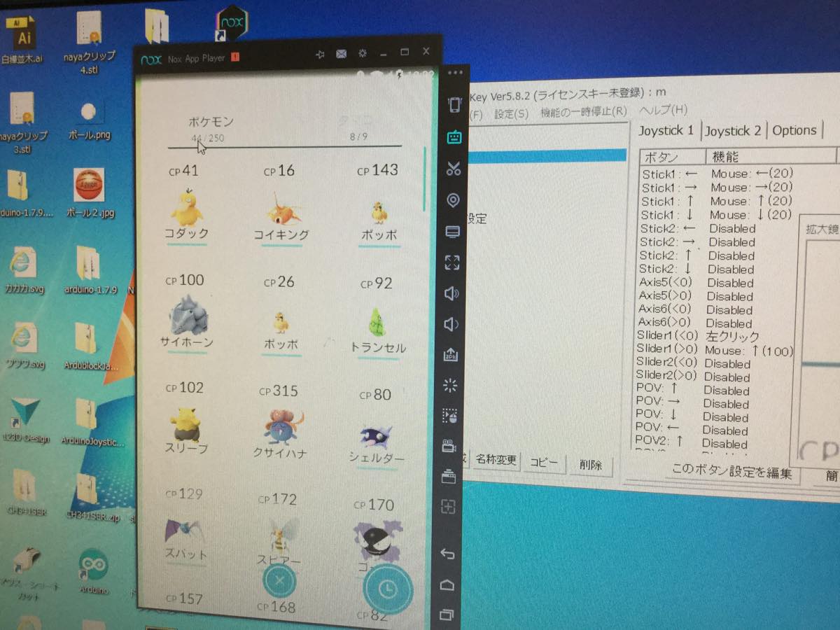Click the Android home button in Nox

tap(447, 584)
